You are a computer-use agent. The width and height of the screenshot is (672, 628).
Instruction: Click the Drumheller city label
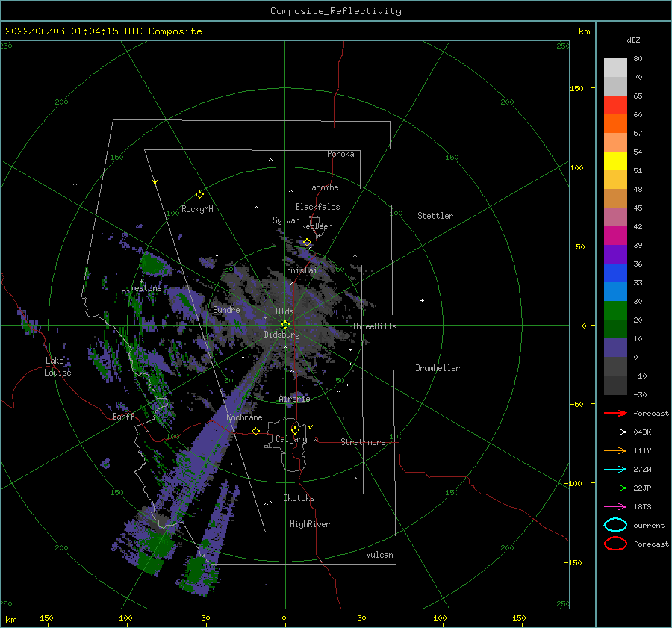[x=438, y=368]
